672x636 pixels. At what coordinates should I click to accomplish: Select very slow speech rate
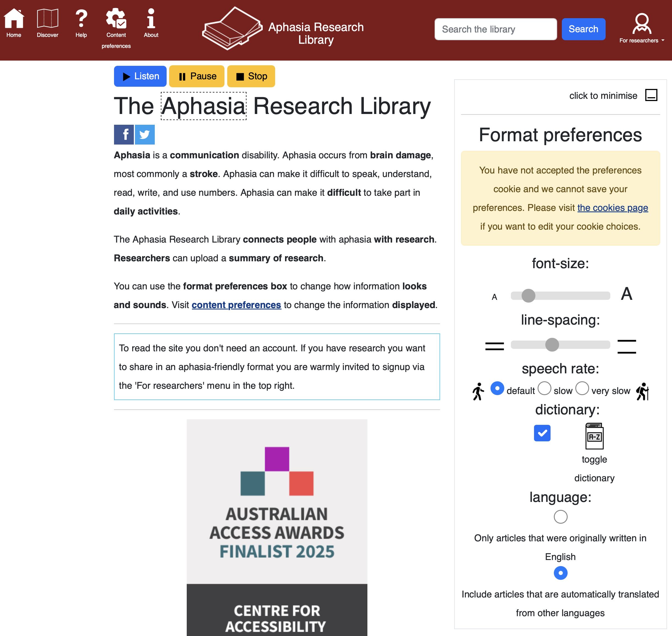point(582,388)
